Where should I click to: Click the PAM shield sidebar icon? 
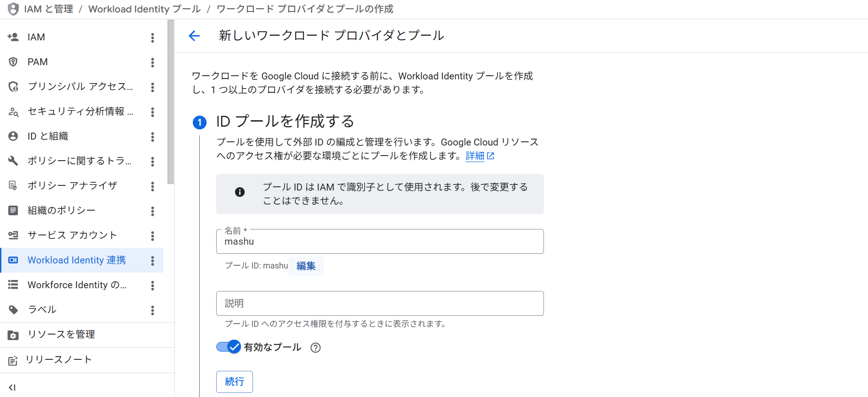(13, 62)
